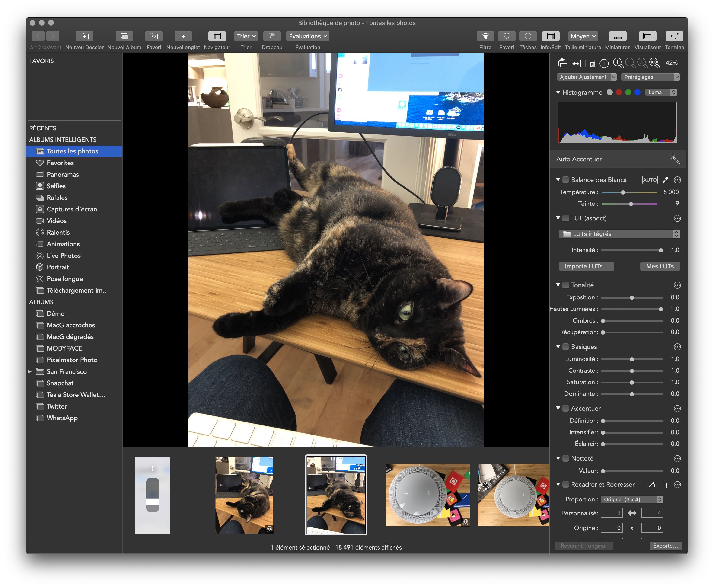Click the zoom to 100% icon
The image size is (714, 588).
tap(654, 63)
